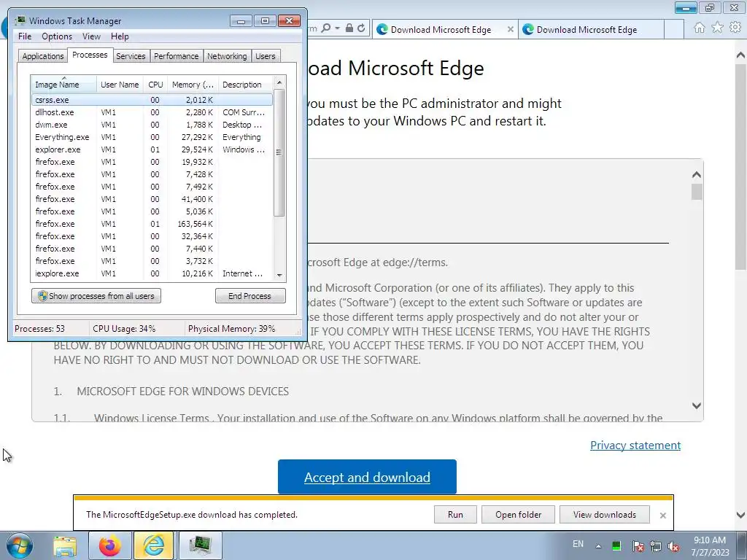The height and width of the screenshot is (560, 747).
Task: Select firefox.exe using 41,400 K memory
Action: click(152, 199)
